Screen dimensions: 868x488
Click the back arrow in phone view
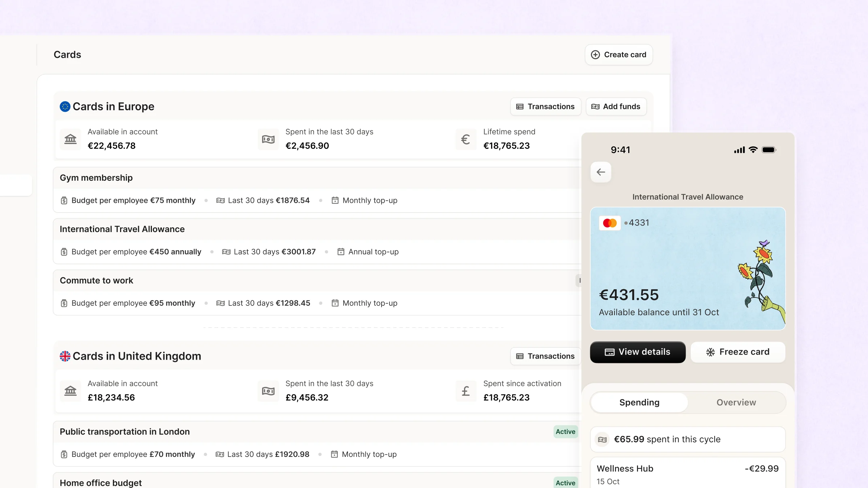pyautogui.click(x=601, y=172)
